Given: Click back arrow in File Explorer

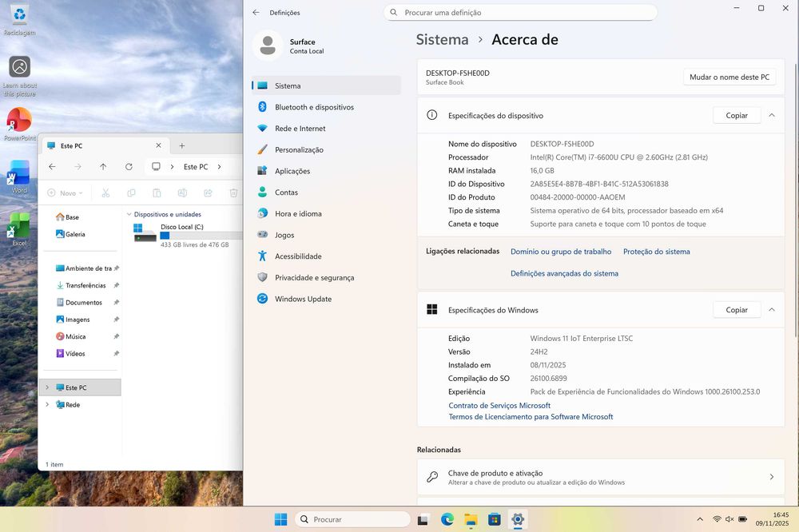Looking at the screenshot, I should coord(52,167).
